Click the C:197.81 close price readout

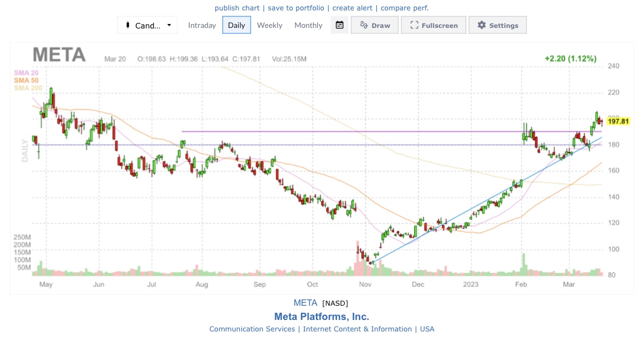pos(246,59)
